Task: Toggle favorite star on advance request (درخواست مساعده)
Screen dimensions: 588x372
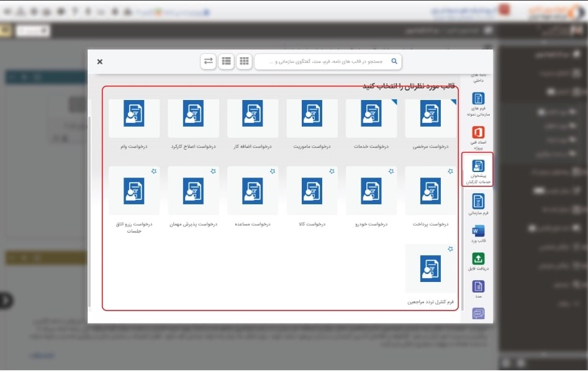Action: [273, 171]
